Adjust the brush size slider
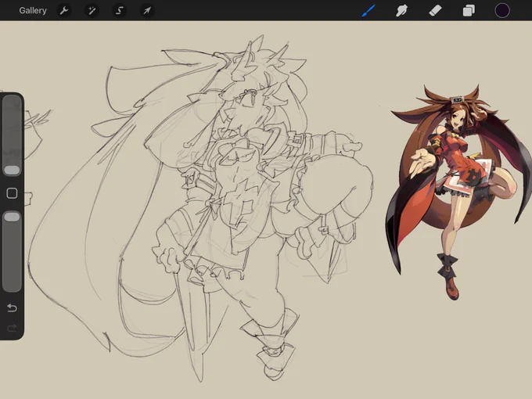The width and height of the screenshot is (532, 399). (12, 135)
